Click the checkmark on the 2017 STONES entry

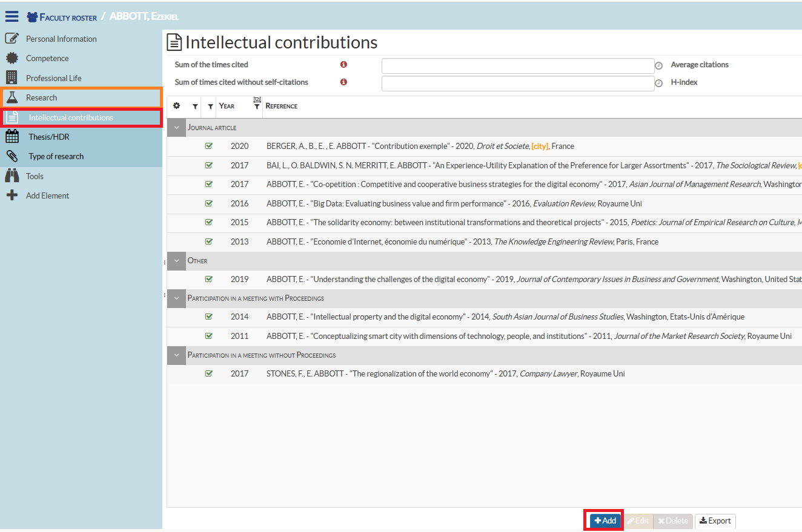click(209, 373)
